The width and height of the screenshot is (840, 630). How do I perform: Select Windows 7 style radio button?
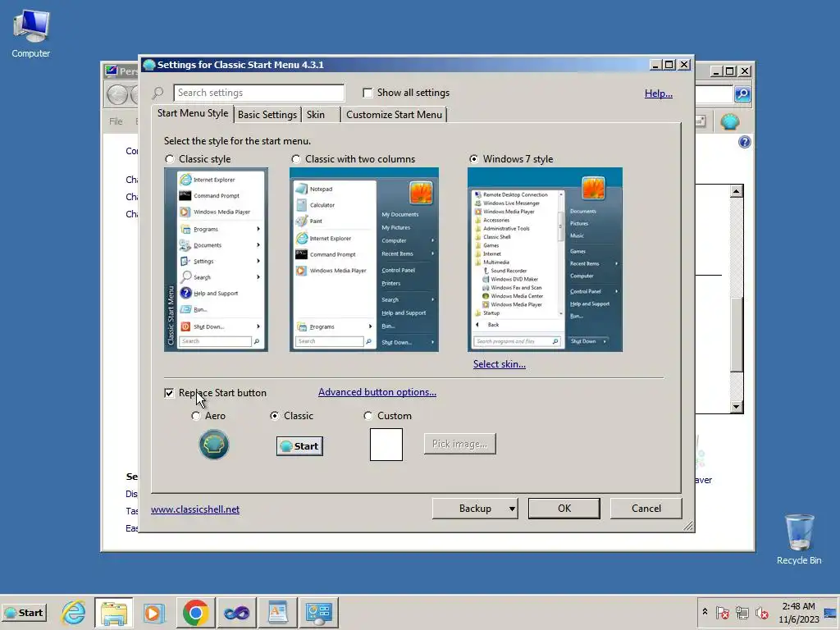(473, 159)
